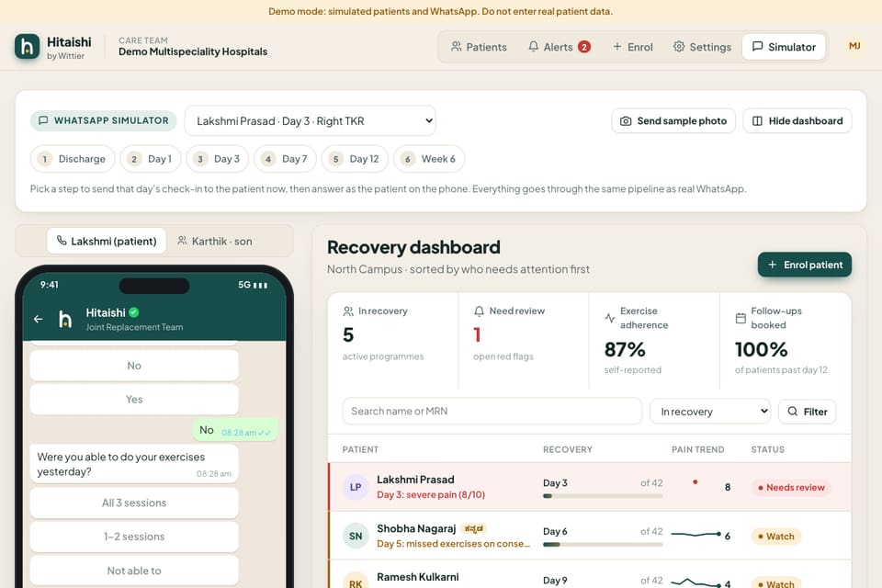This screenshot has height=588, width=882.
Task: Select step 3 Day 3
Action: coord(218,159)
